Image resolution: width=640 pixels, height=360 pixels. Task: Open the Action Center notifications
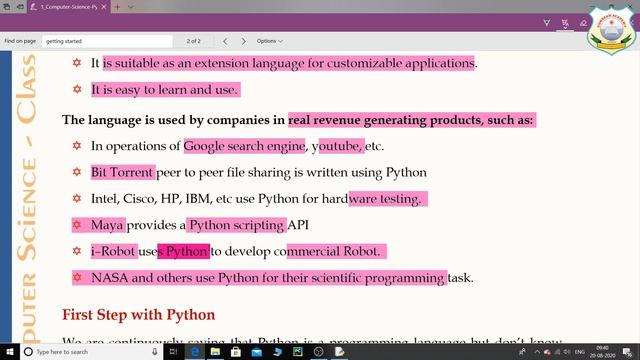click(627, 352)
